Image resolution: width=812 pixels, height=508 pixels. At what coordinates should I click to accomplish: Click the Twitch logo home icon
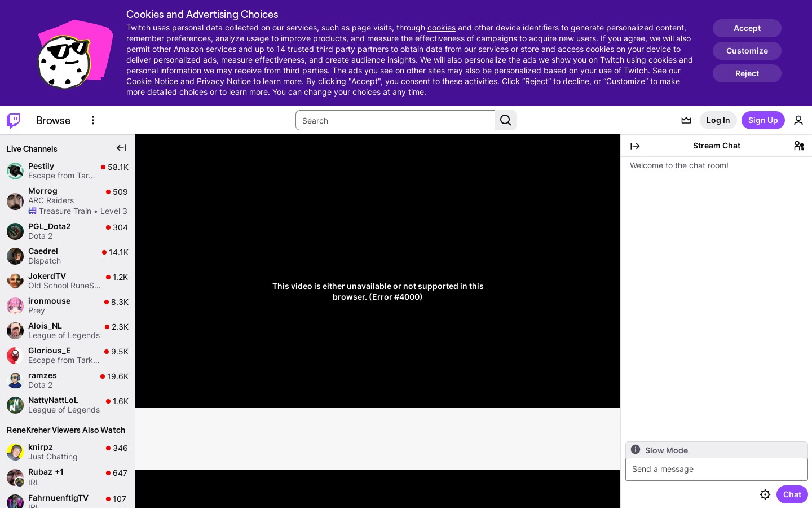(14, 120)
